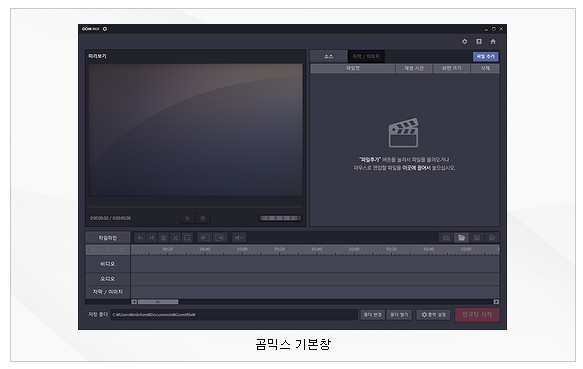Open 출력 설정 output settings
Screen dimensions: 583x369
[434, 315]
